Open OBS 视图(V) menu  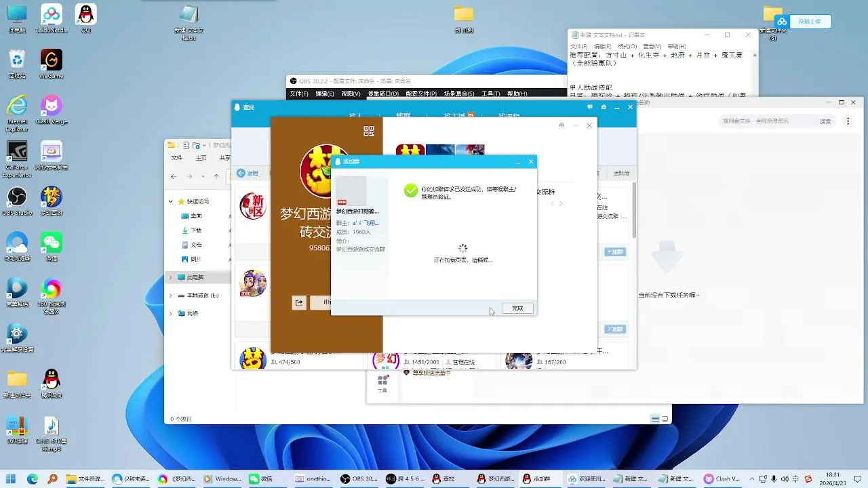click(x=351, y=94)
